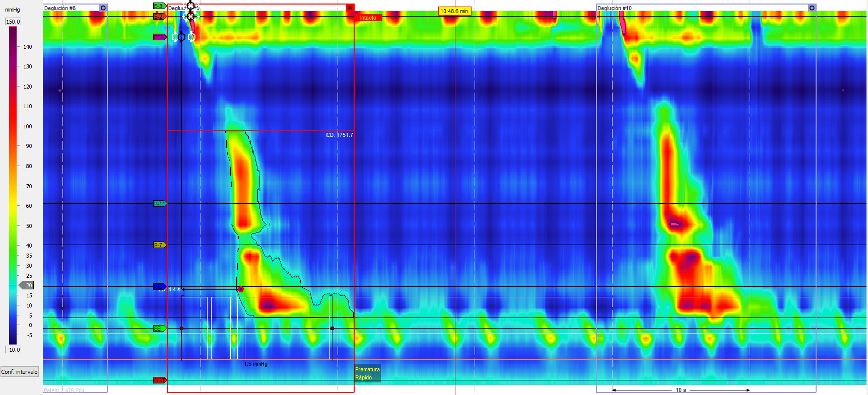The width and height of the screenshot is (868, 395).
Task: Click the yellow P-7 channel marker
Action: click(159, 245)
